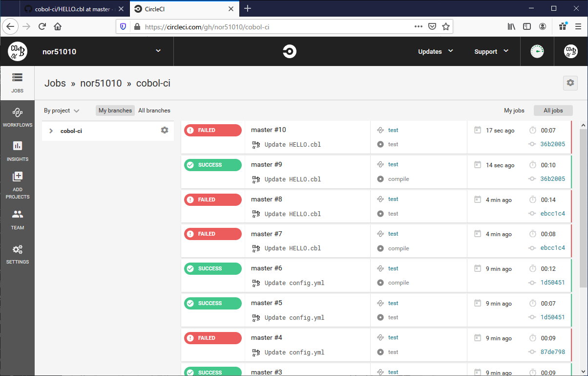Open the Support dropdown
588x376 pixels.
click(x=491, y=51)
